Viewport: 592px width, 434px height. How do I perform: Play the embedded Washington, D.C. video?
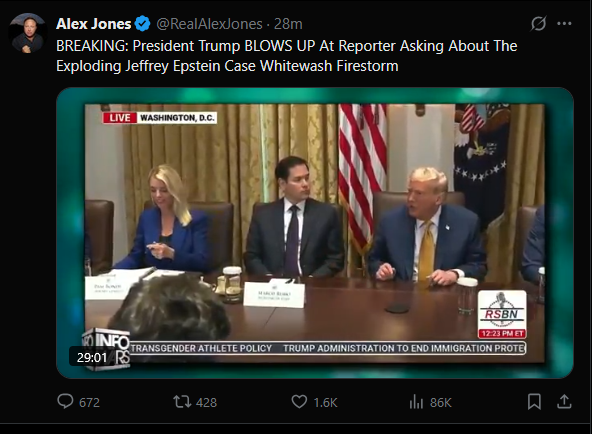tap(315, 233)
